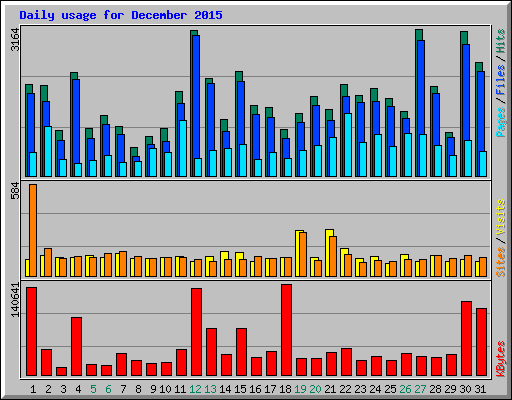Click the blue files bar for day 30
512x400 pixels.
(466, 92)
